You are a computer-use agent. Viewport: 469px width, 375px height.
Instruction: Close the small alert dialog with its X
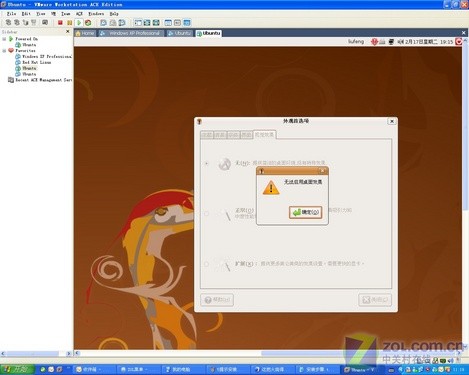click(322, 171)
